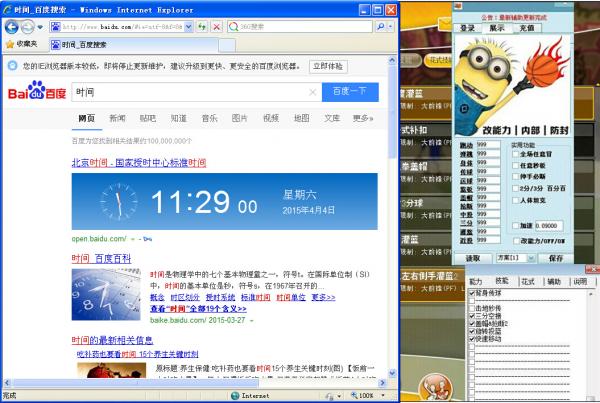Viewport: 600px width, 403px height.
Task: Open 北京时间 国家授时中心标准时间 link
Action: [139, 163]
